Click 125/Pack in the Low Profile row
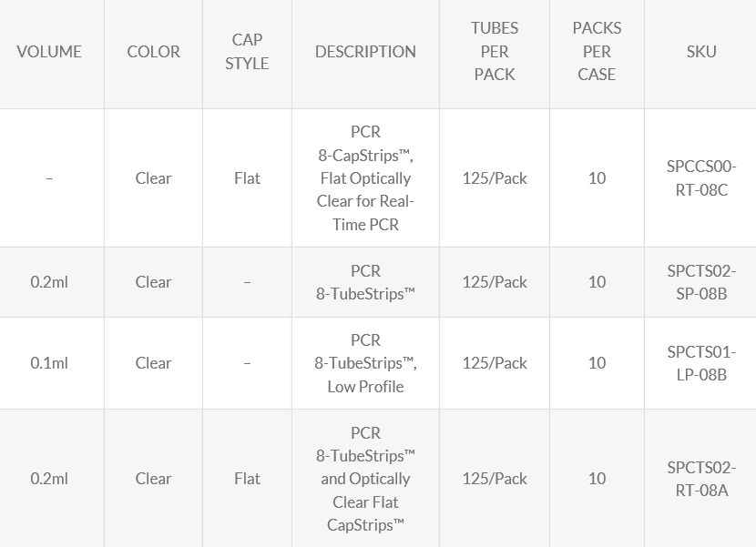 495,363
